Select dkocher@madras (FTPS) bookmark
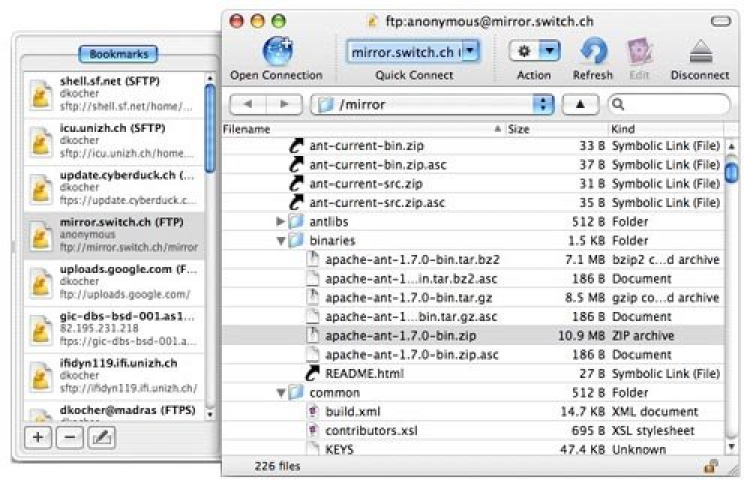The width and height of the screenshot is (750, 495). pos(114,411)
